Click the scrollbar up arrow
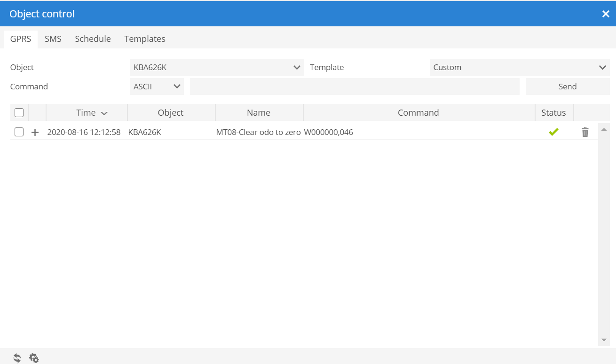Viewport: 616px width, 364px height. pos(603,129)
